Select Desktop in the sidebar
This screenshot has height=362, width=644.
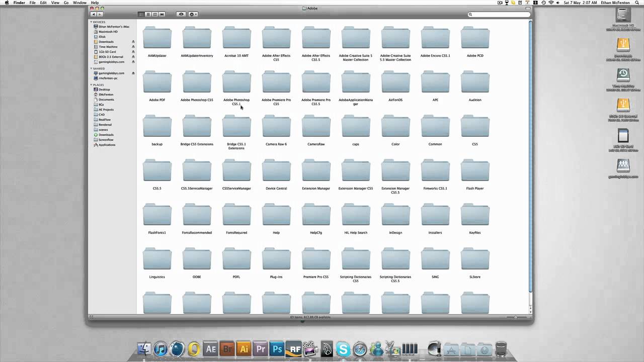[104, 89]
